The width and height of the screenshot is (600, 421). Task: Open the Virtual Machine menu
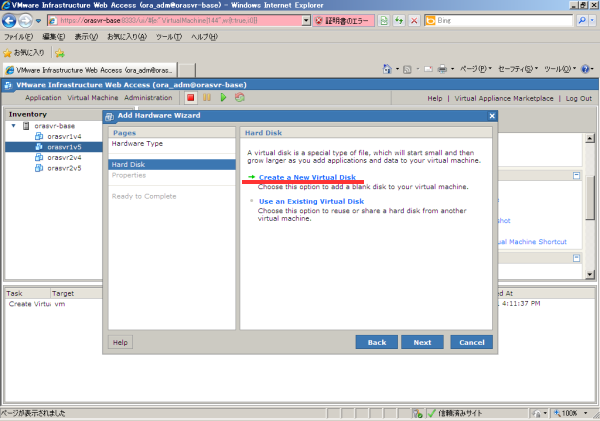point(93,98)
